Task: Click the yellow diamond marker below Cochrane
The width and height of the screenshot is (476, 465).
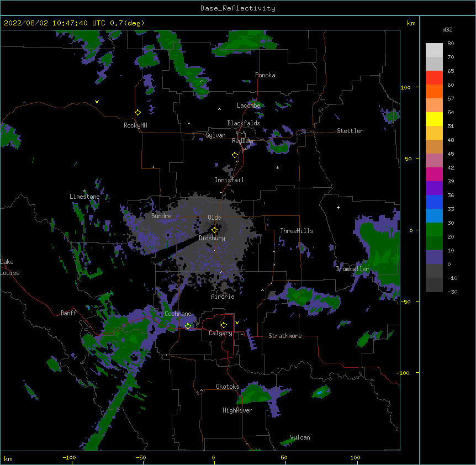Action: (188, 326)
